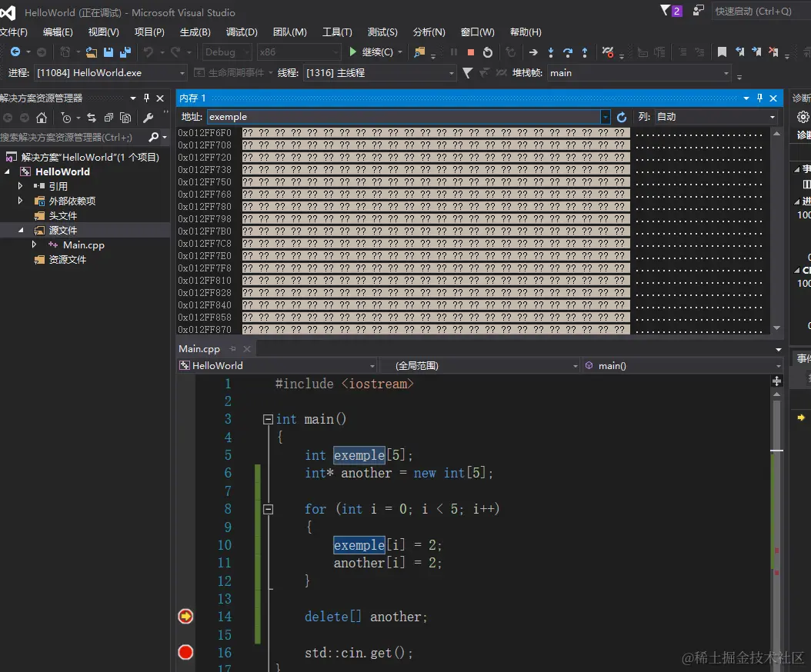
Task: Switch to the Main.cpp editor tab
Action: (199, 348)
